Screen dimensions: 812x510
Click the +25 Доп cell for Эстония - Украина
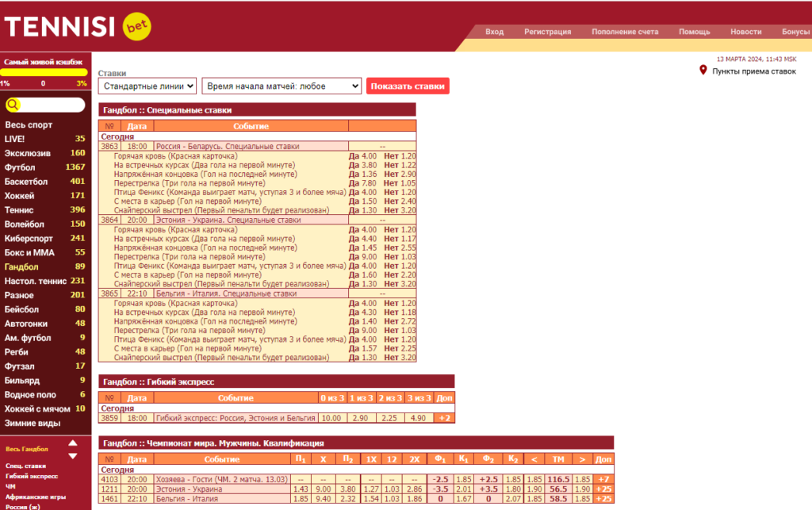[x=603, y=489]
